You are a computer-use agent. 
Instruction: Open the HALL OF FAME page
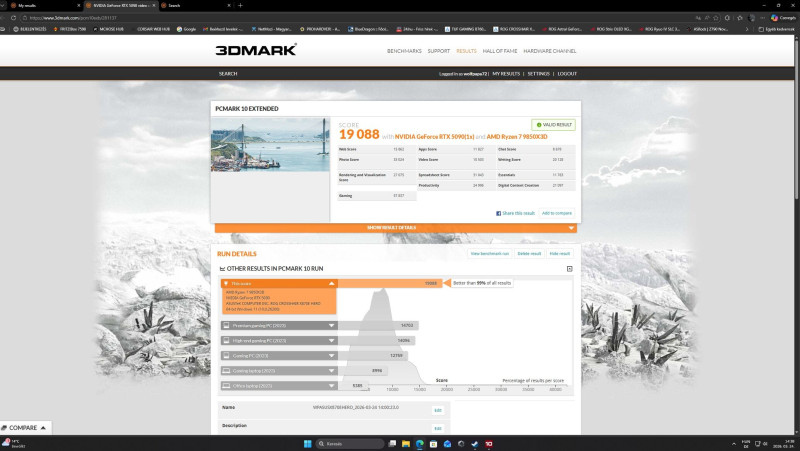(x=500, y=51)
